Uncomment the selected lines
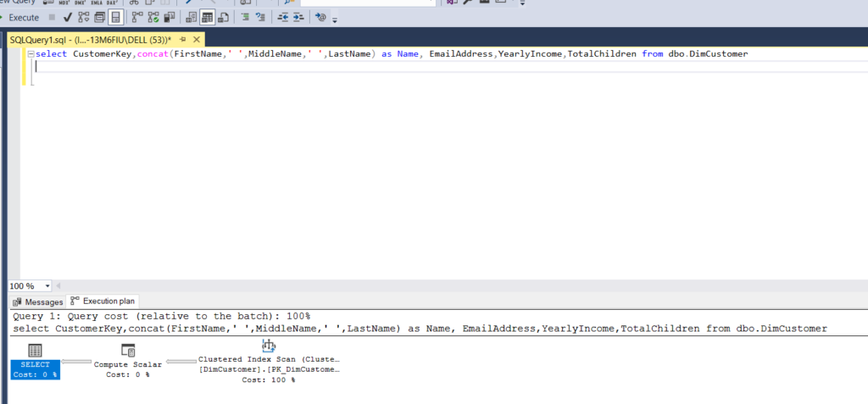 click(261, 17)
